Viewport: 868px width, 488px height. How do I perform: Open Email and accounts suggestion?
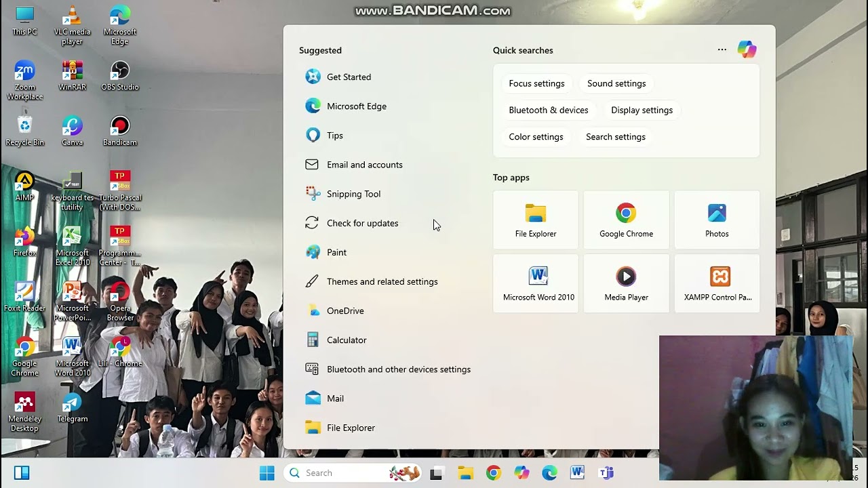click(387, 165)
